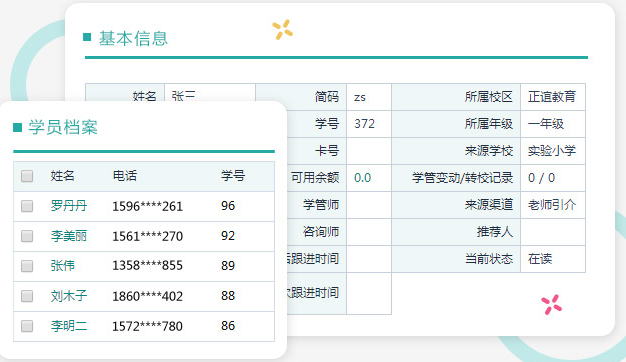Click student number 89
This screenshot has height=362, width=626.
pyautogui.click(x=228, y=266)
